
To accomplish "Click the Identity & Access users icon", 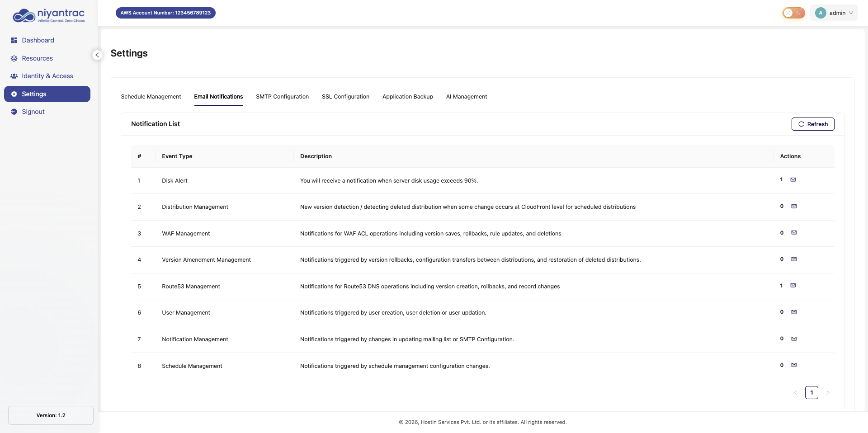I will (14, 76).
